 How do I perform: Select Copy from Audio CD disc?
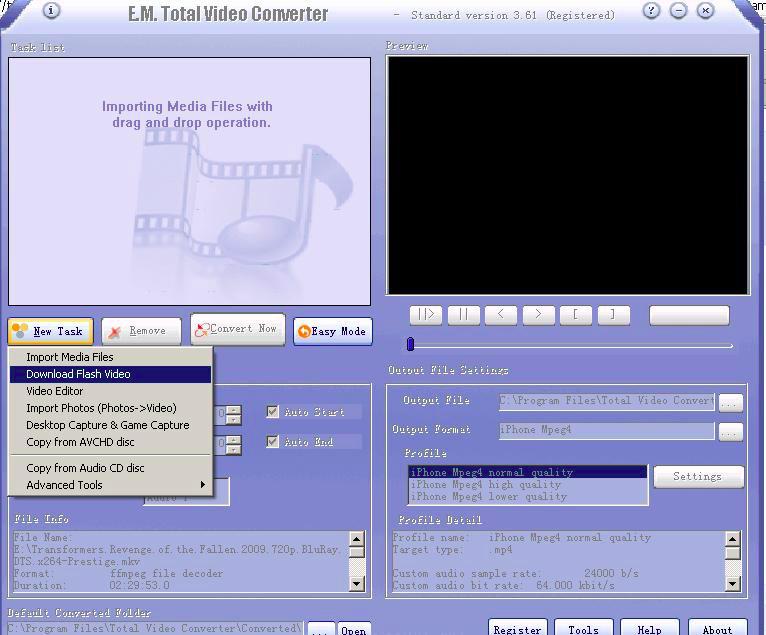(110, 468)
